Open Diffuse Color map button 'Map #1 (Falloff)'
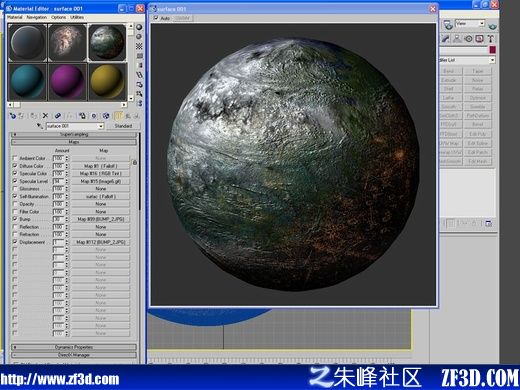The height and width of the screenshot is (390, 520). (101, 166)
